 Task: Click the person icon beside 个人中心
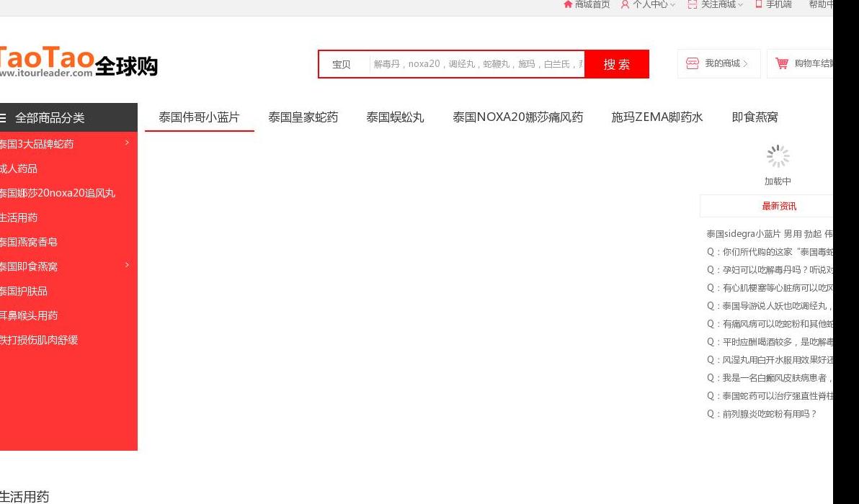coord(625,4)
